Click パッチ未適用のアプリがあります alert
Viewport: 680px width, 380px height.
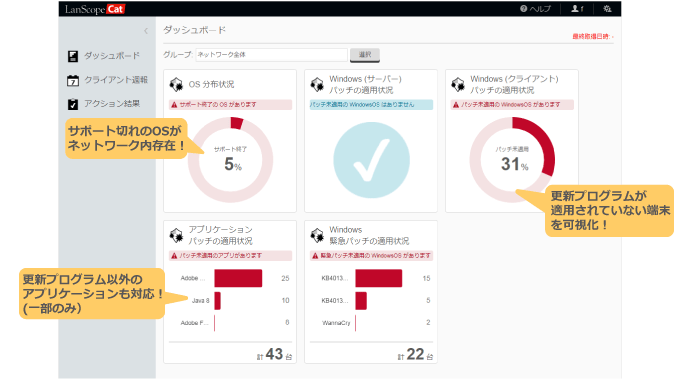click(230, 256)
